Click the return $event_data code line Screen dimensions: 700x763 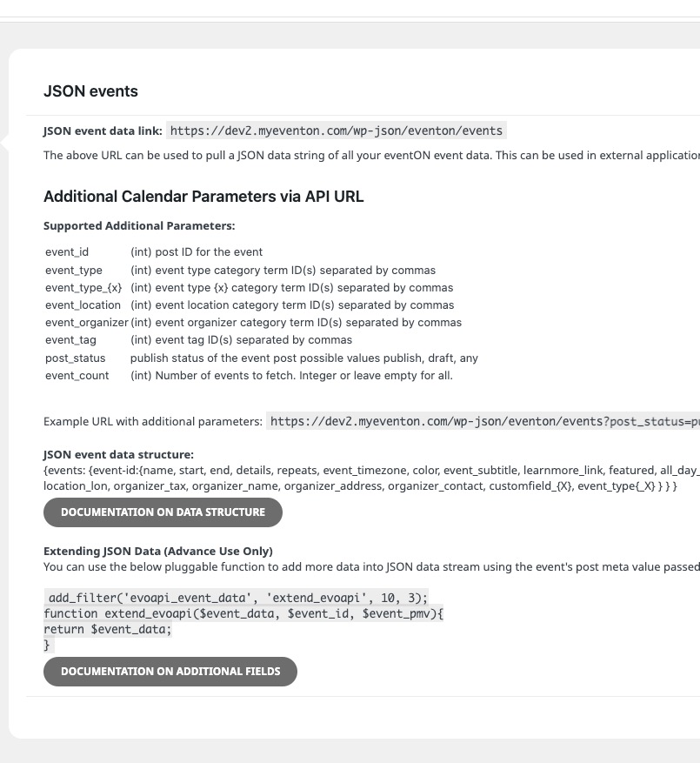click(x=108, y=629)
